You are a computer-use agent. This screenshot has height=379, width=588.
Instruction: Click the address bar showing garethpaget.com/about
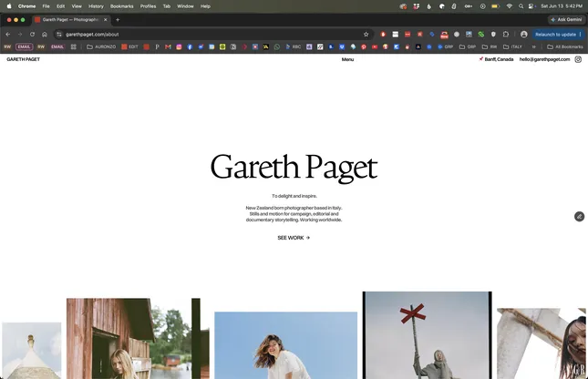(213, 34)
